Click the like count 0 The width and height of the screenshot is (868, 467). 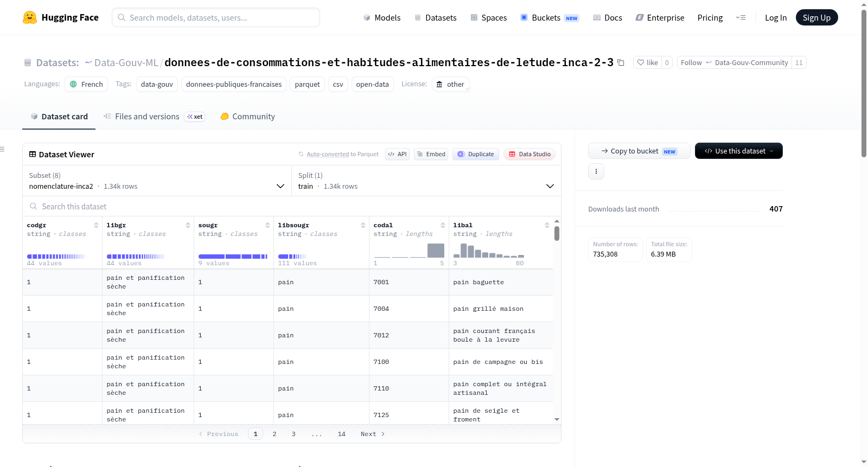(667, 63)
